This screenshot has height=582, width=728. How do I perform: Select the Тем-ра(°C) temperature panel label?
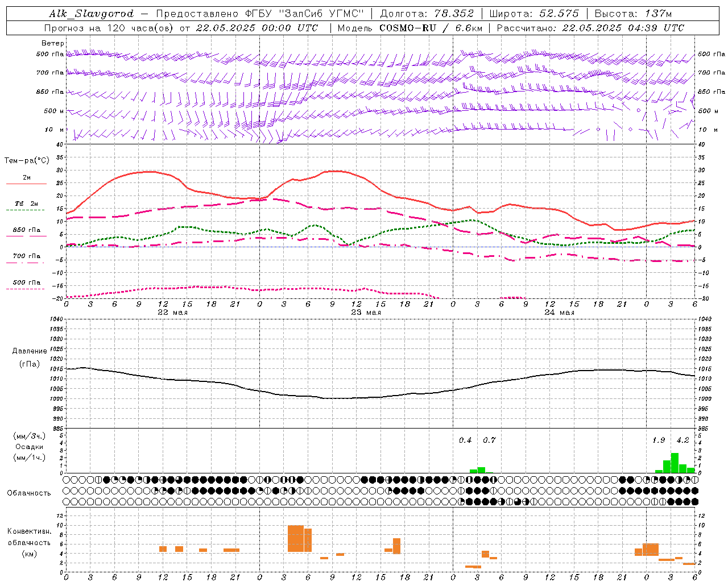27,161
